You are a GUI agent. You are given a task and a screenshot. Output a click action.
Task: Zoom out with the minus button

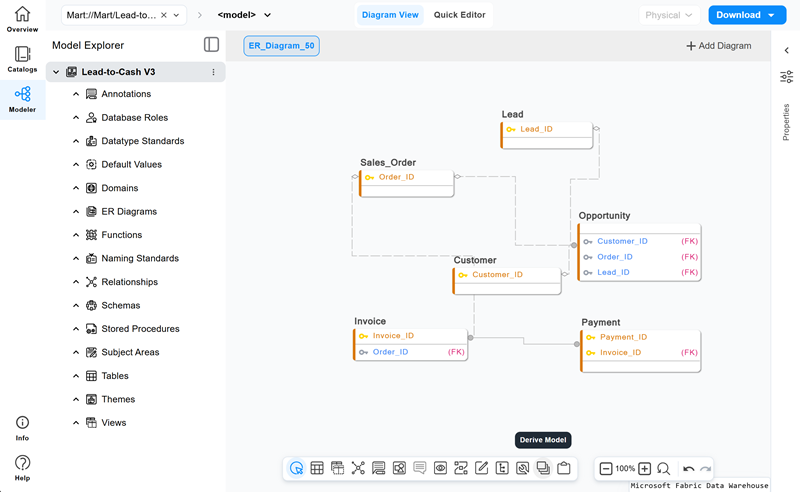pyautogui.click(x=606, y=469)
